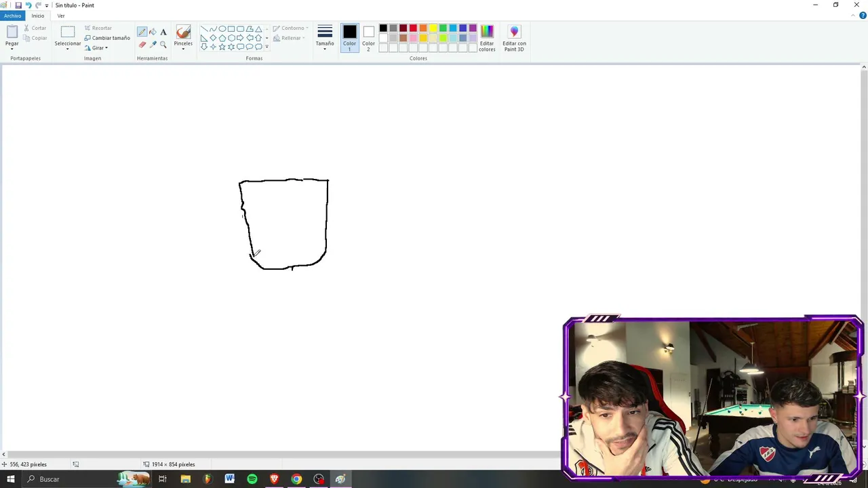Open Spotify from the taskbar
This screenshot has height=488, width=868.
click(252, 479)
